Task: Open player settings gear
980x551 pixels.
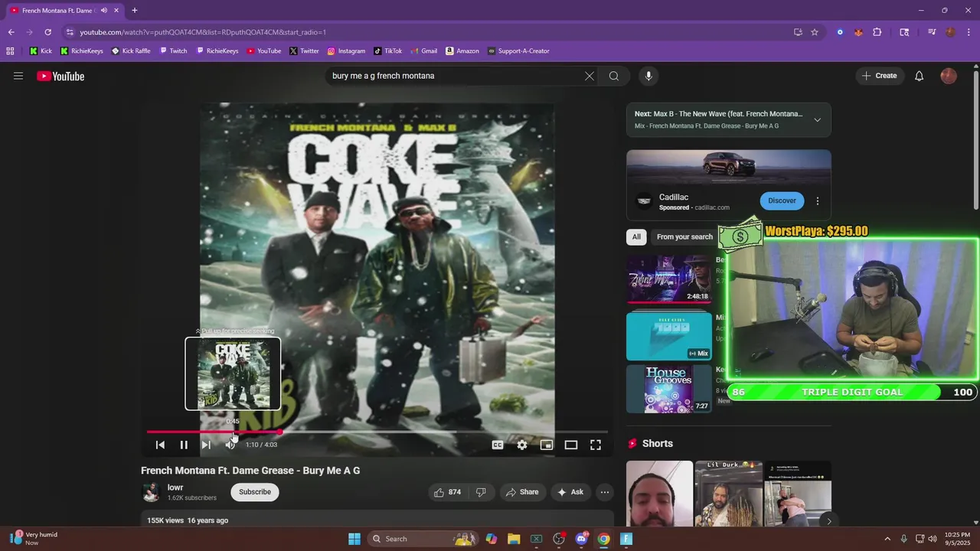Action: pos(522,445)
